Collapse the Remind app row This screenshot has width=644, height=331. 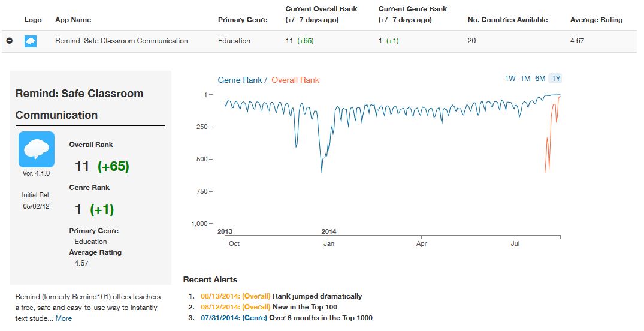[9, 41]
